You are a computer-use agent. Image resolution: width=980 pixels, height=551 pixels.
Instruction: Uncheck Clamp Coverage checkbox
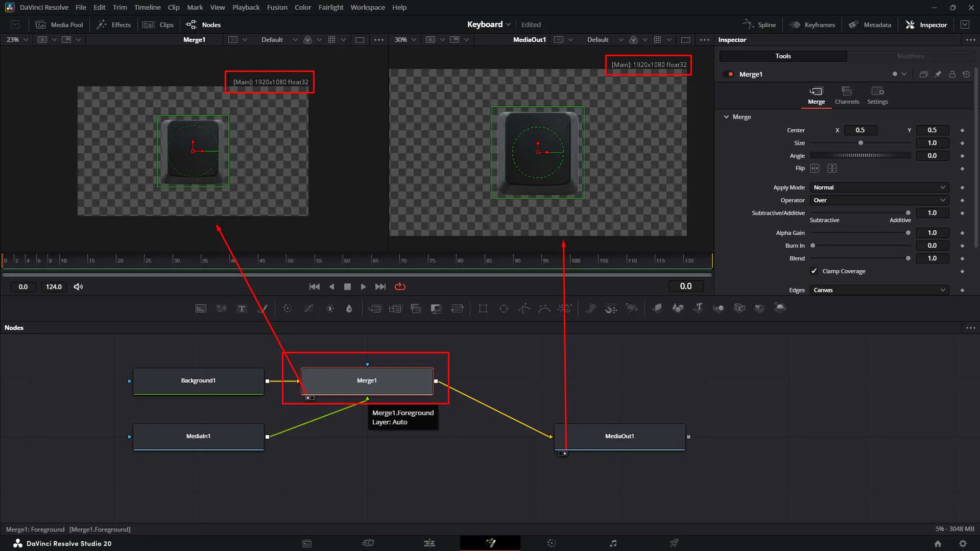pos(814,271)
